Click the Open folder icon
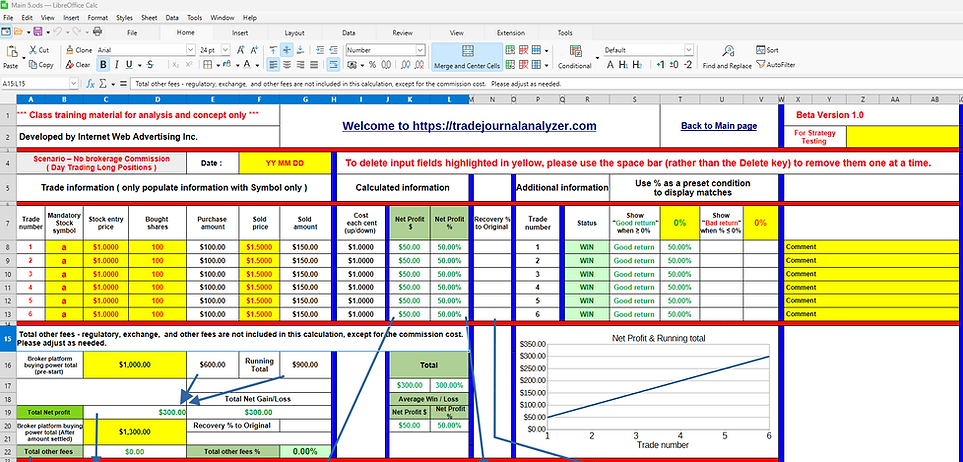The height and width of the screenshot is (462, 963). tap(18, 32)
